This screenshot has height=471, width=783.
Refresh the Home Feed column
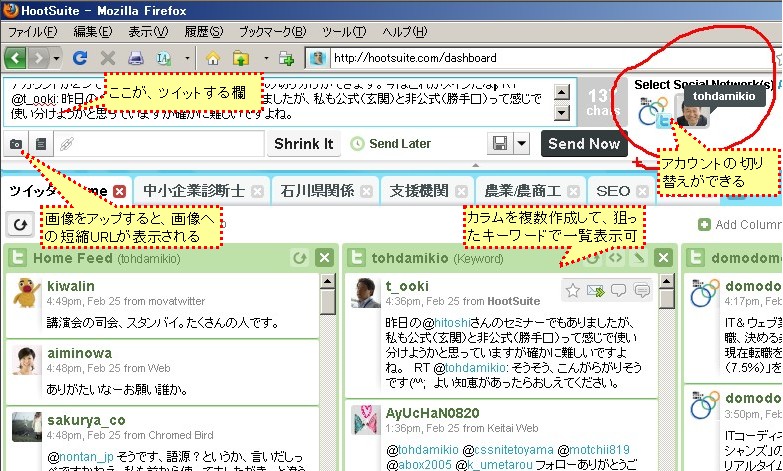coord(300,258)
